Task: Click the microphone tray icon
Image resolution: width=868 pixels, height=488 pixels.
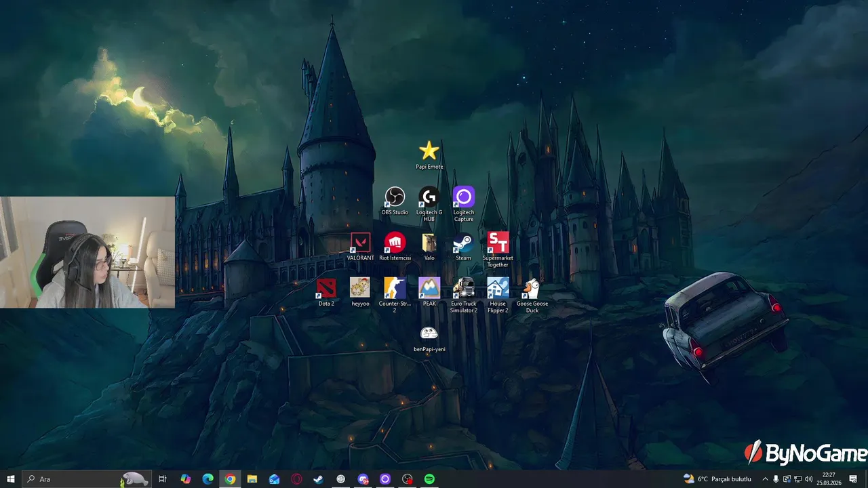Action: (x=776, y=479)
